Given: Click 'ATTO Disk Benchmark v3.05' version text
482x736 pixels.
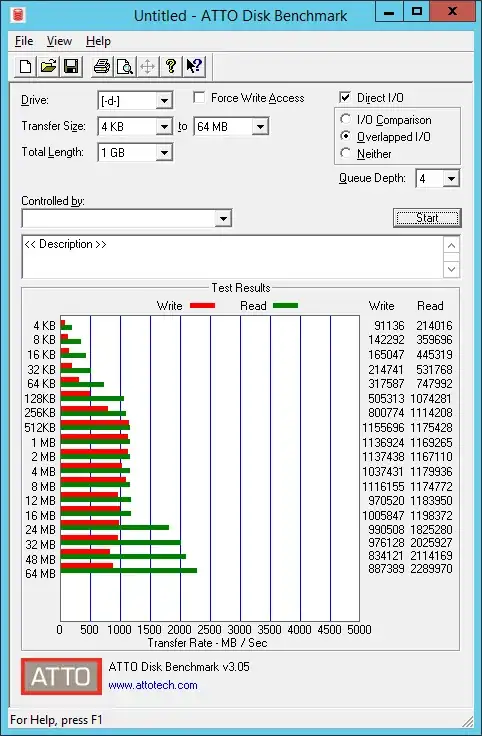Looking at the screenshot, I should point(179,667).
